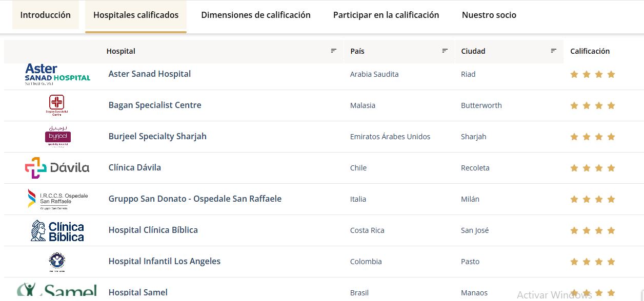Go to Participar en la calificación tab

[386, 15]
